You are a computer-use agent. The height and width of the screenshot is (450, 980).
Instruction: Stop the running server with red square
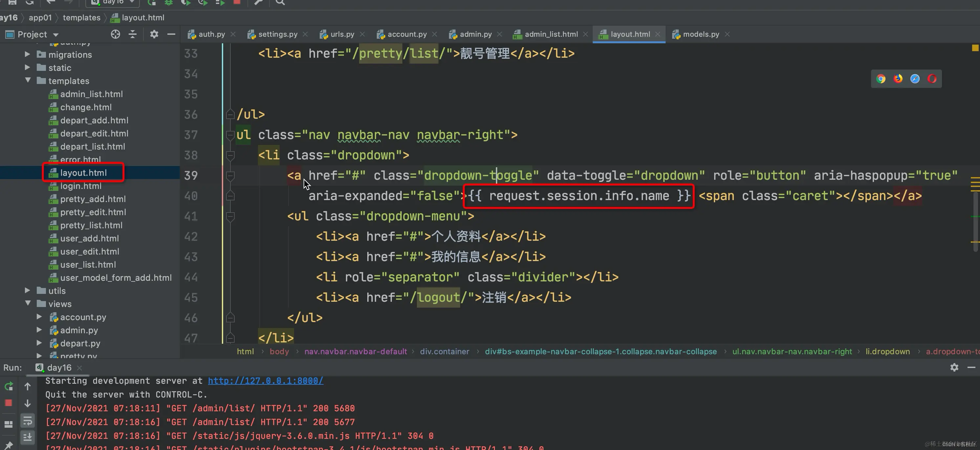(9, 403)
